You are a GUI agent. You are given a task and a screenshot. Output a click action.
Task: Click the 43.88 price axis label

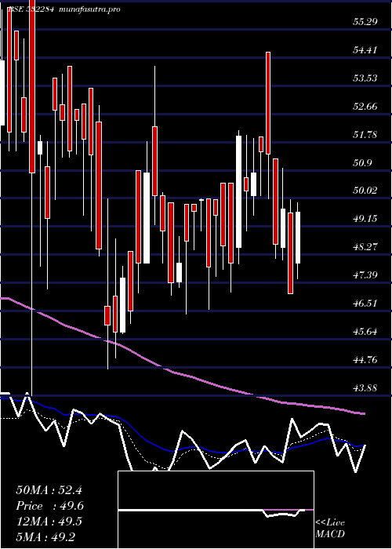pyautogui.click(x=365, y=388)
